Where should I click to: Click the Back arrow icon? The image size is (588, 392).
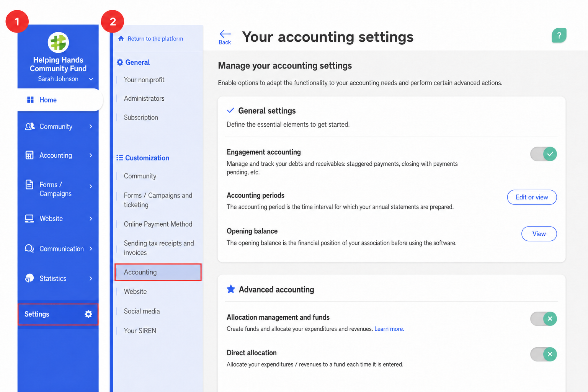point(225,34)
